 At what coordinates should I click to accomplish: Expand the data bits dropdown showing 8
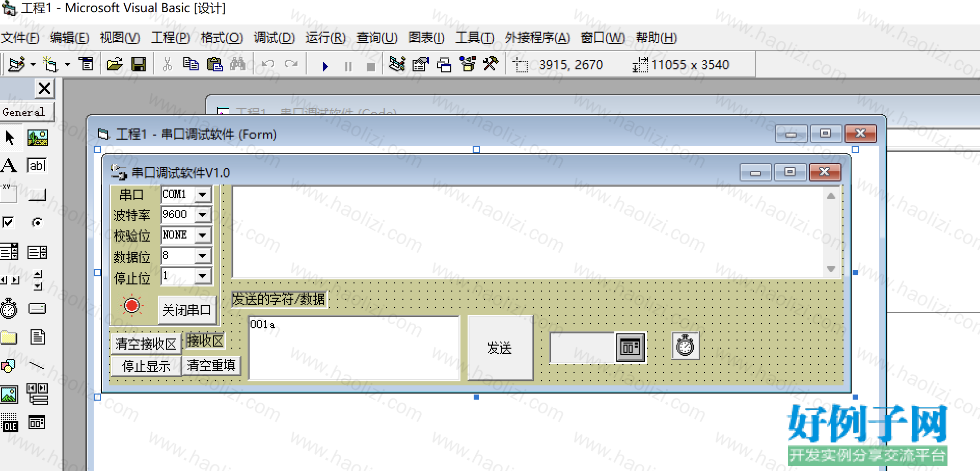202,255
